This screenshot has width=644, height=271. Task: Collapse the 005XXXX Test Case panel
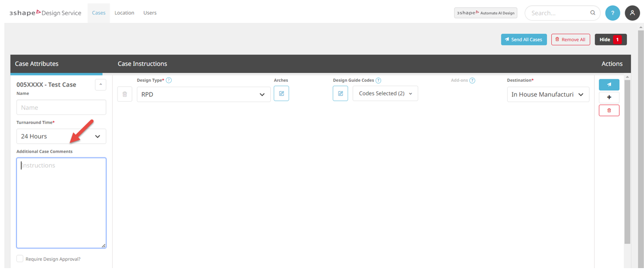101,85
